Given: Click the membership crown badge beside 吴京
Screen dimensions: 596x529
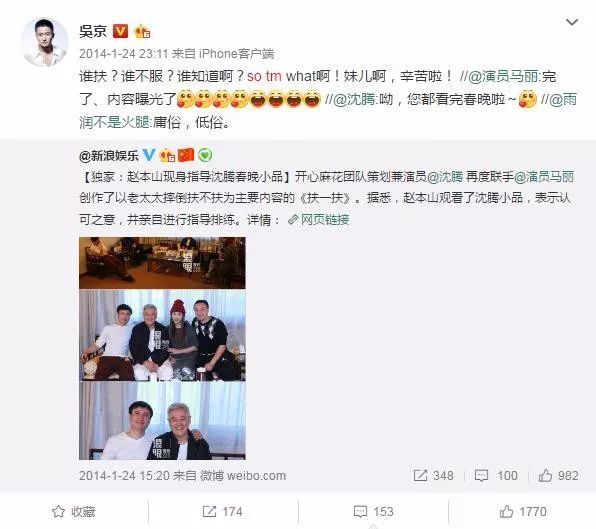Looking at the screenshot, I should coord(142,31).
